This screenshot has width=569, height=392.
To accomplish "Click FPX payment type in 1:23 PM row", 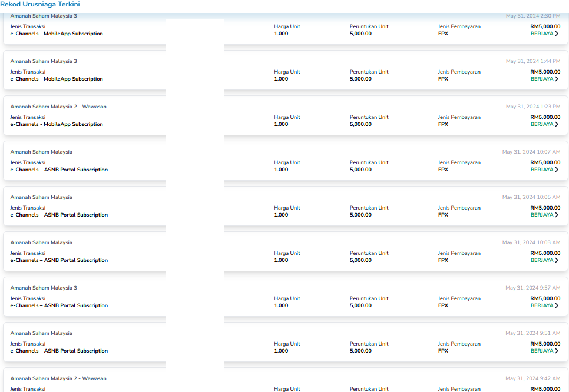I will (x=443, y=124).
